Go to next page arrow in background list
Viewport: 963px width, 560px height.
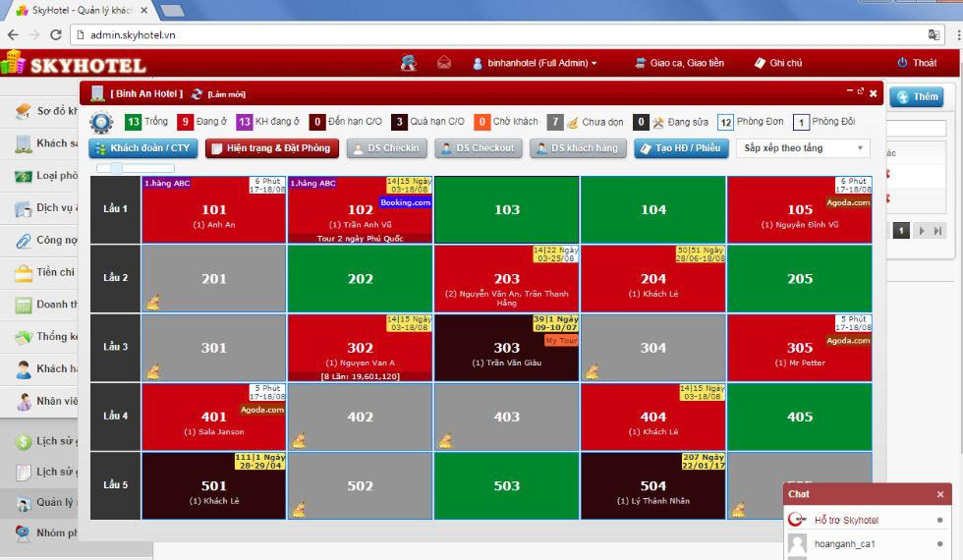tap(922, 231)
